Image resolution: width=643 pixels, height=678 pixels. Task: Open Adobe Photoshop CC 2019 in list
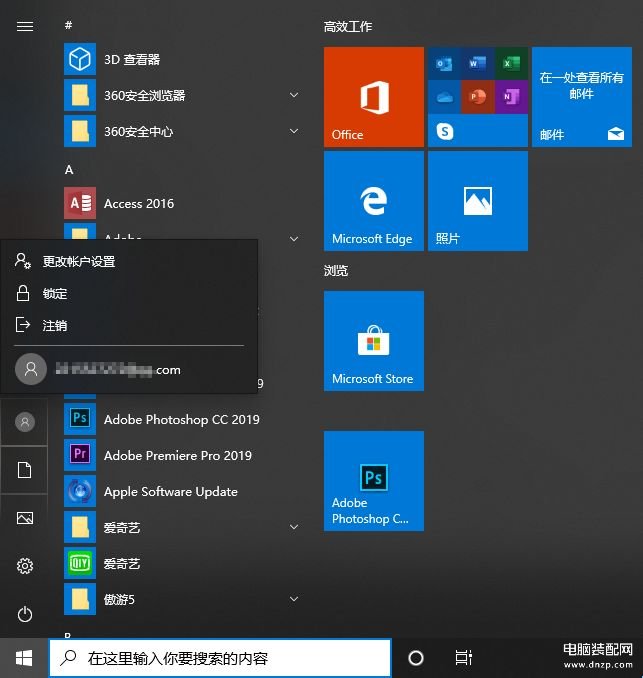[x=181, y=420]
